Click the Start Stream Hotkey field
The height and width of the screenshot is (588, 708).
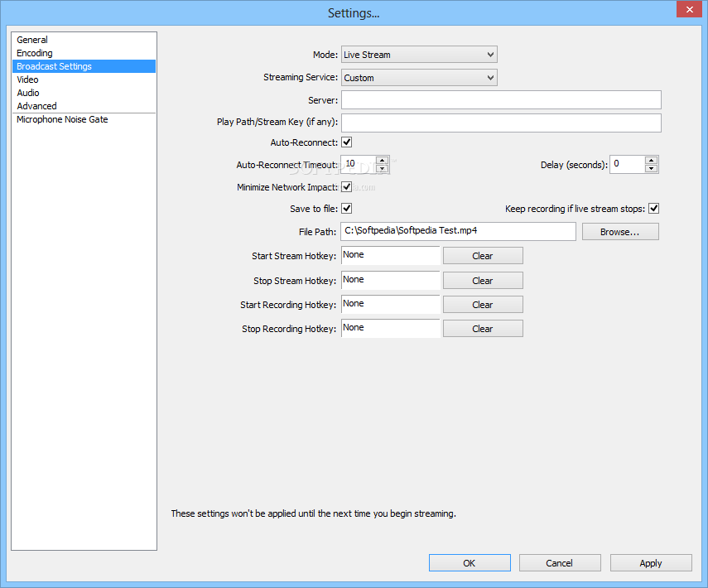point(391,256)
